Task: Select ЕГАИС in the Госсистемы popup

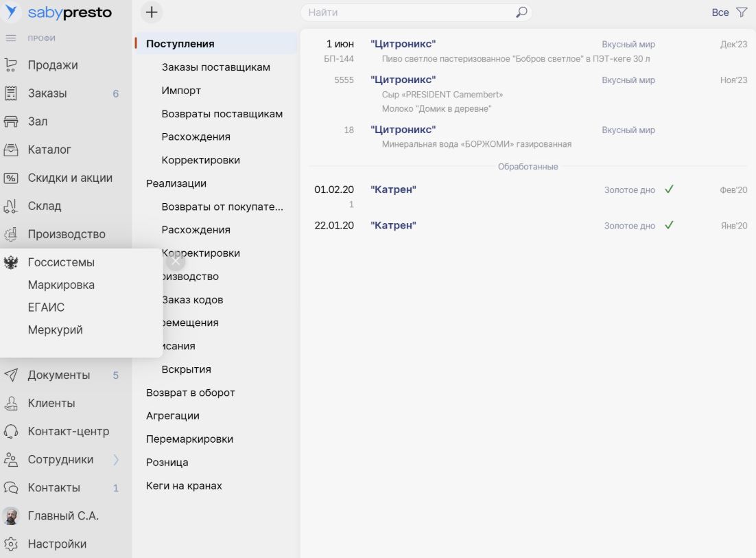Action: click(46, 307)
